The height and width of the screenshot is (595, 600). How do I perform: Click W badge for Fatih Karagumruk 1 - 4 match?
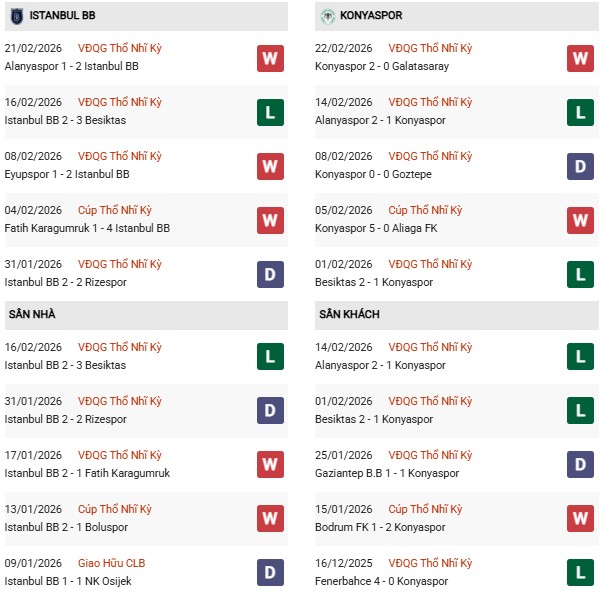tap(269, 220)
